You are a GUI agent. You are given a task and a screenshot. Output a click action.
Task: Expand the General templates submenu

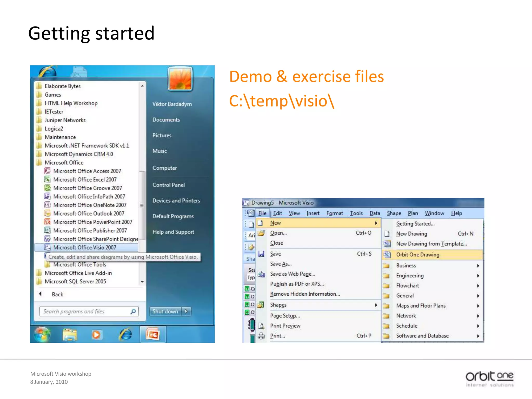pos(478,296)
